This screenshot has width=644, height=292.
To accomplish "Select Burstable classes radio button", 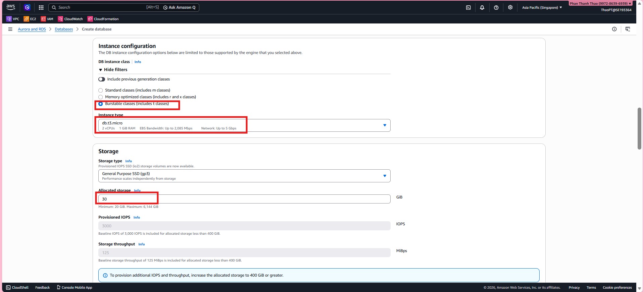I will 100,104.
